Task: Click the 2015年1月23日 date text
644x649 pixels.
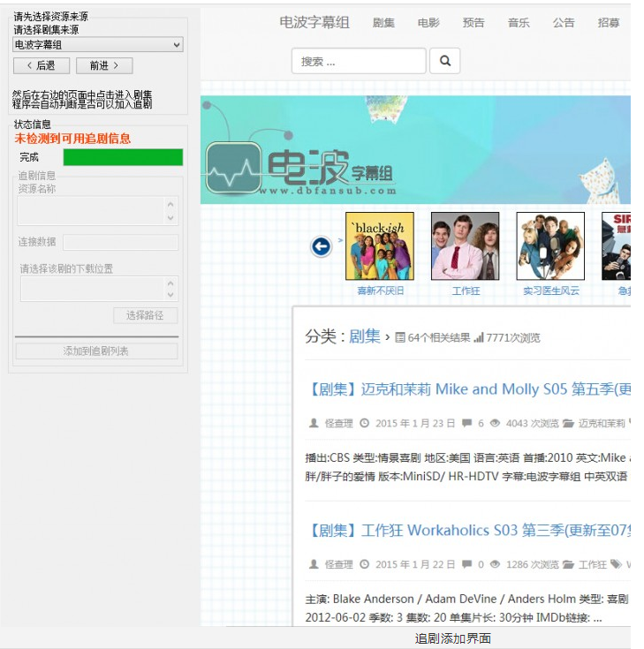Action: click(x=415, y=424)
